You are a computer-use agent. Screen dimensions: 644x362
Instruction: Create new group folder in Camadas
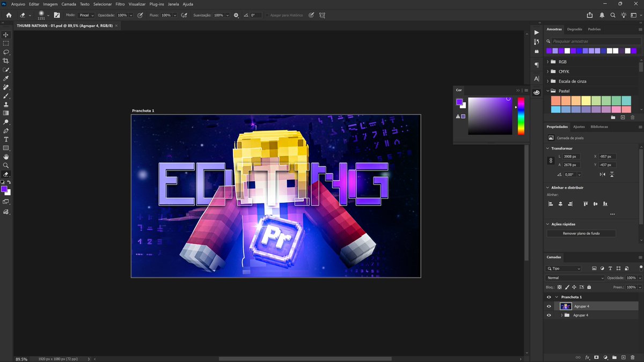(614, 357)
